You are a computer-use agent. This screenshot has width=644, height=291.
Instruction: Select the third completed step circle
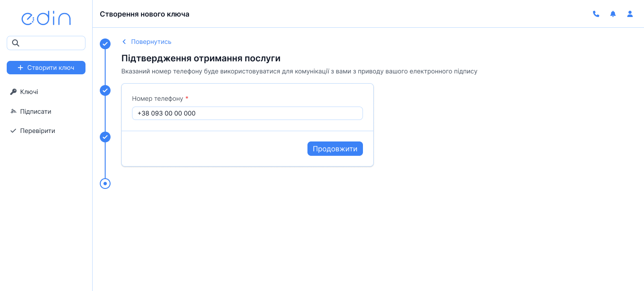pos(105,137)
